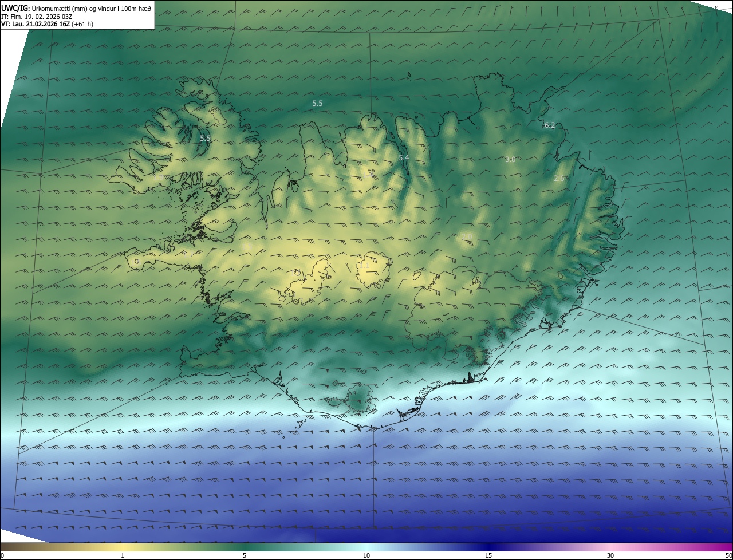Click the 15 tick on the color scale

(488, 555)
